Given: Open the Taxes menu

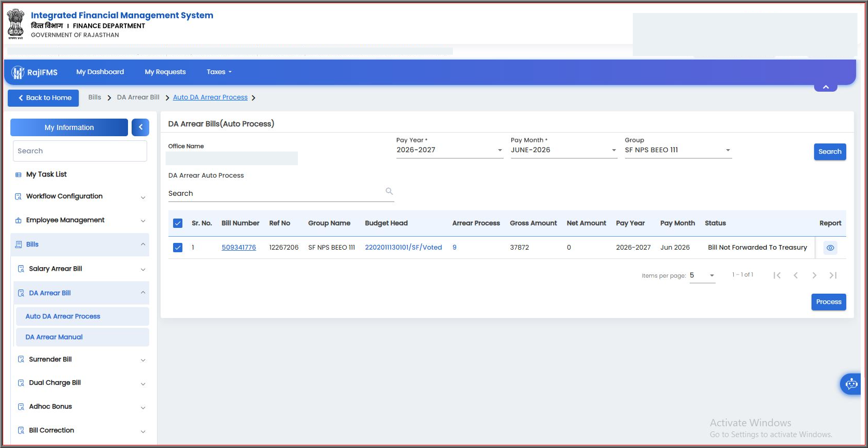Looking at the screenshot, I should [219, 72].
